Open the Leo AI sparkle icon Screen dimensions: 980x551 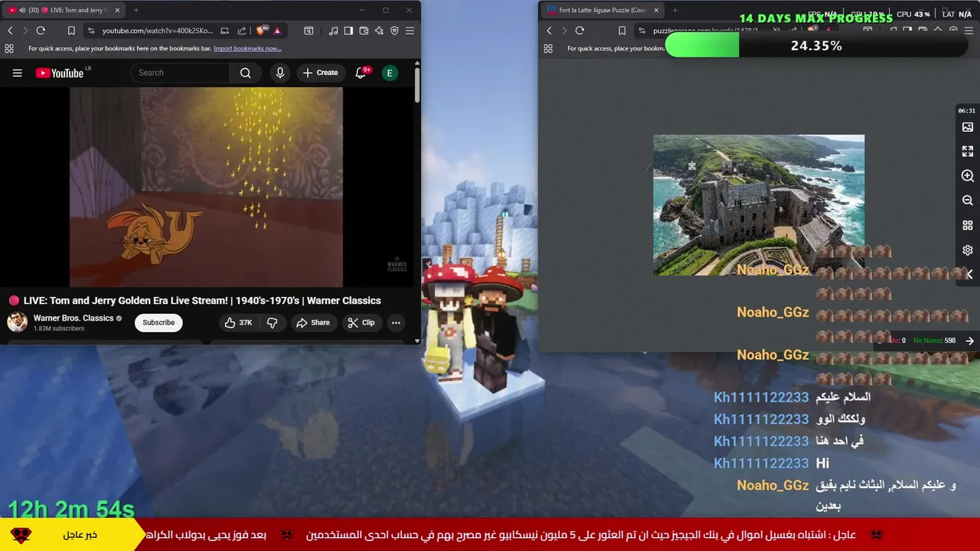(x=379, y=31)
